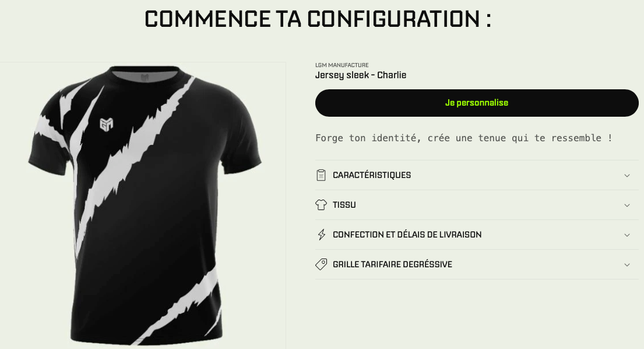Expand Grille tarifaire dégressive chevron
The width and height of the screenshot is (644, 349).
(627, 265)
